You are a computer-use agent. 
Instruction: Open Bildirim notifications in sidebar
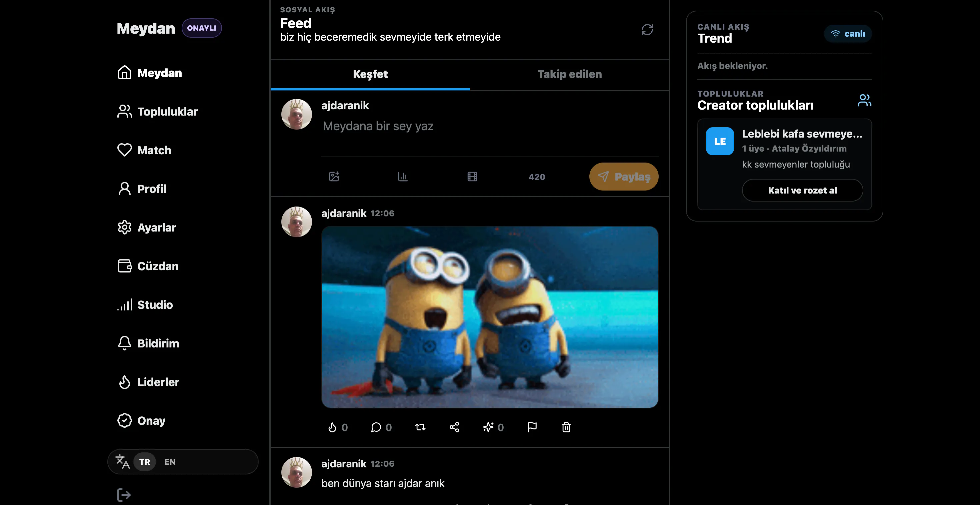click(x=148, y=343)
